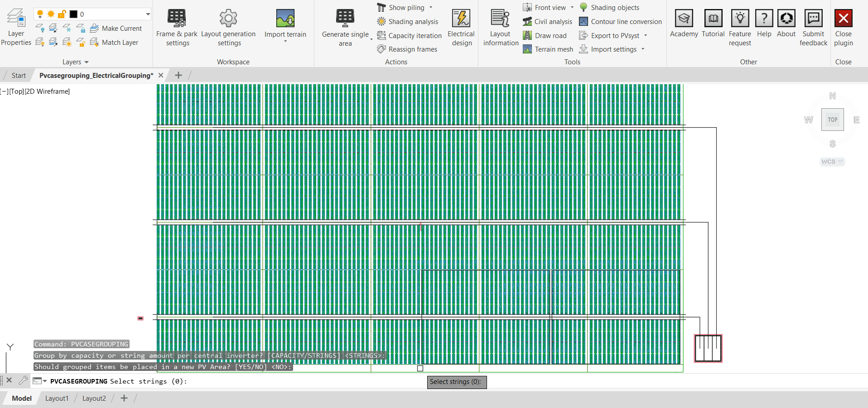Open Frame & park settings
This screenshot has height=408, width=868.
point(177,25)
